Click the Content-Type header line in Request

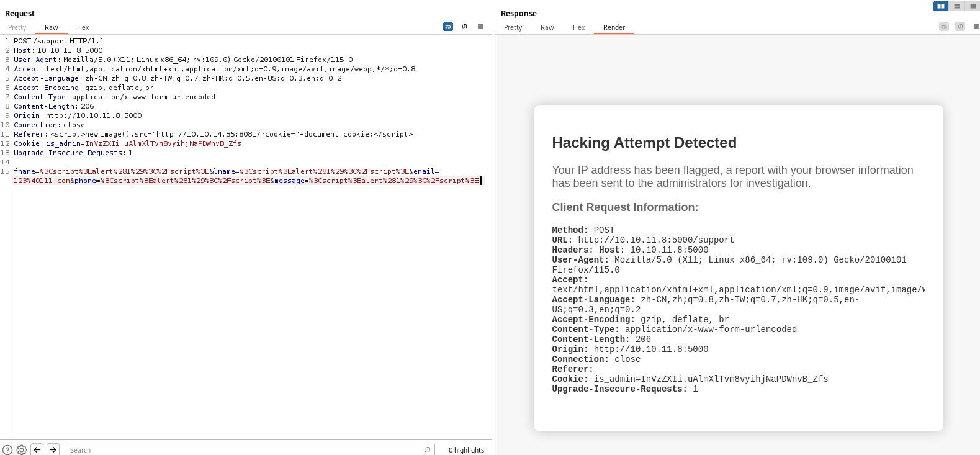coord(115,97)
